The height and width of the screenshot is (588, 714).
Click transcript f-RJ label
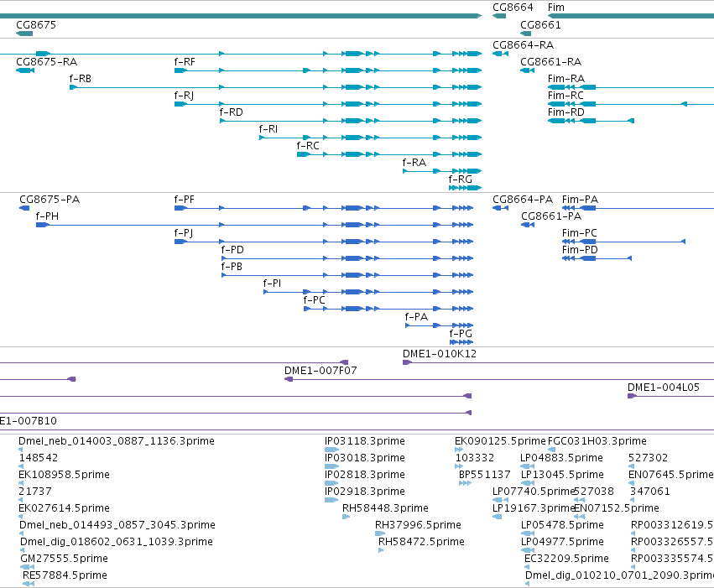pyautogui.click(x=184, y=96)
